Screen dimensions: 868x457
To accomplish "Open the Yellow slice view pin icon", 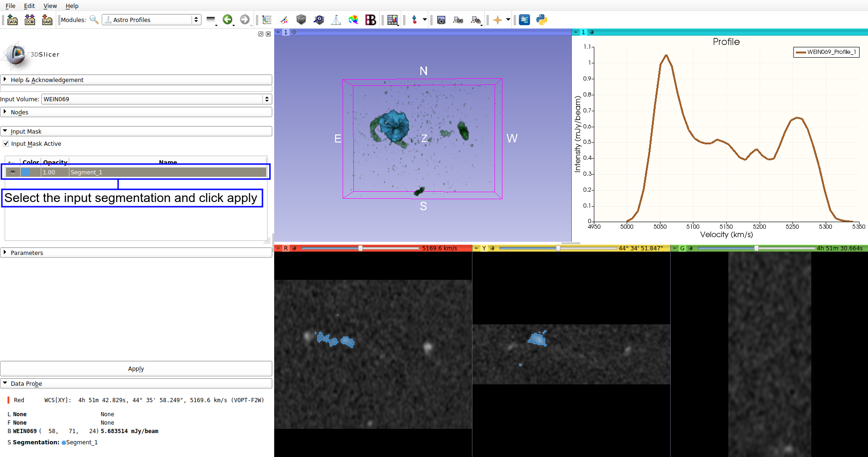I will (x=476, y=248).
